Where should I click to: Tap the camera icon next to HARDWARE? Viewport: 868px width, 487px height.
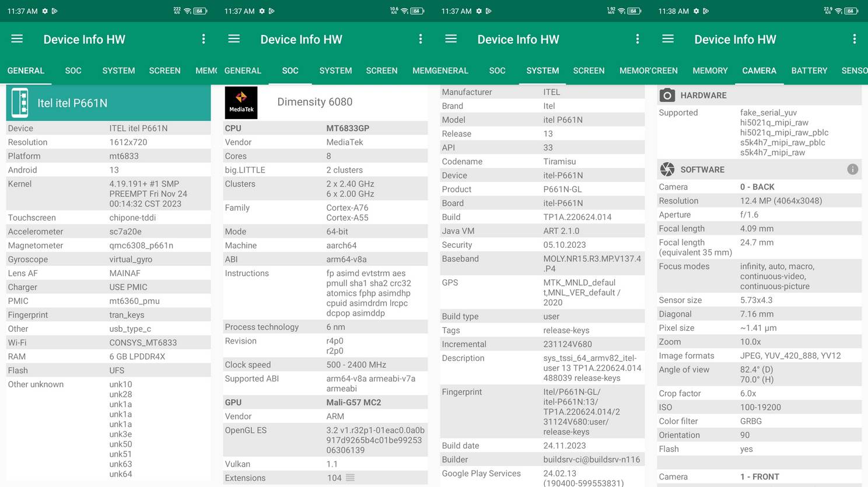tap(667, 95)
